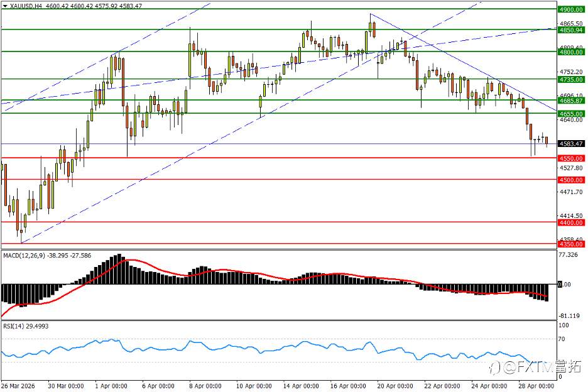The width and height of the screenshot is (588, 392).
Task: Click the 26 Mar 2026 date label
Action: click(x=18, y=386)
